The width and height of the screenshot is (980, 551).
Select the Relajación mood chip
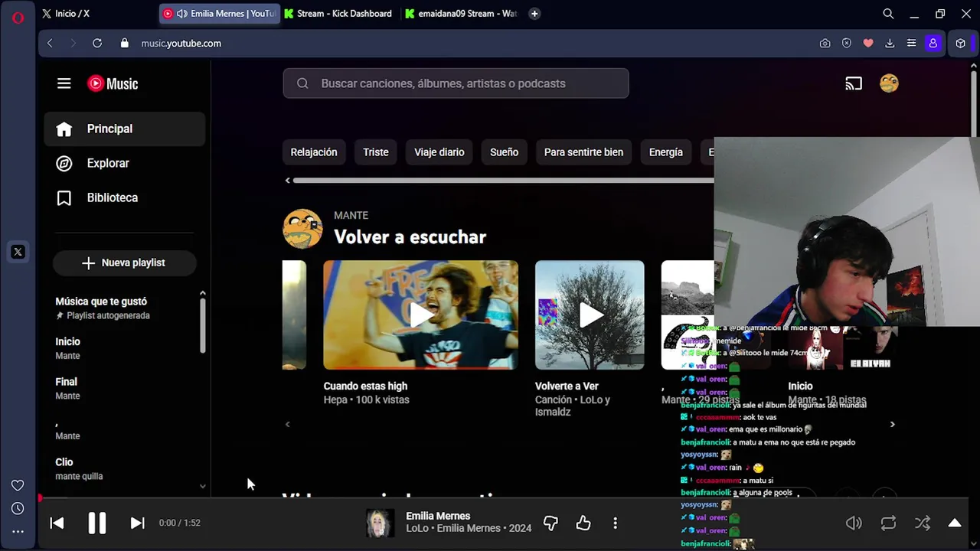coord(314,152)
